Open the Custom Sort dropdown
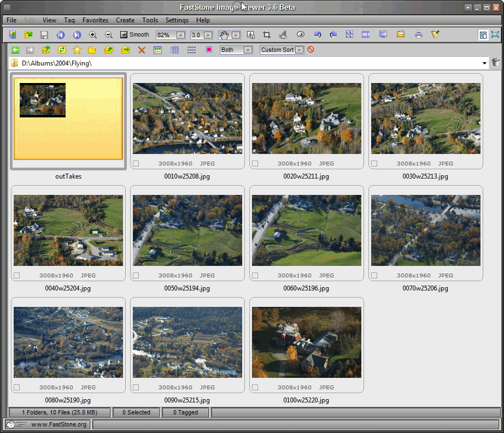Viewport: 504px width, 433px height. click(x=299, y=50)
